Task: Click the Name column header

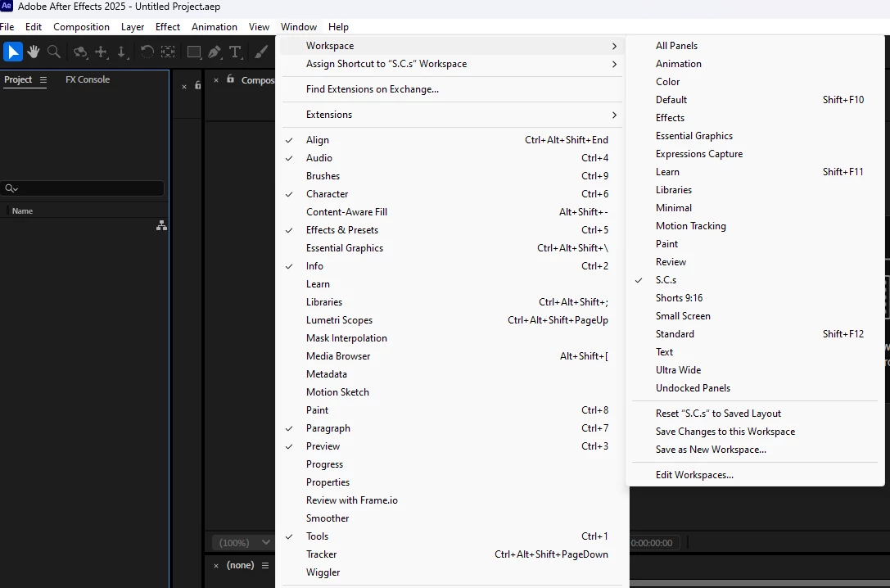Action: 23,211
